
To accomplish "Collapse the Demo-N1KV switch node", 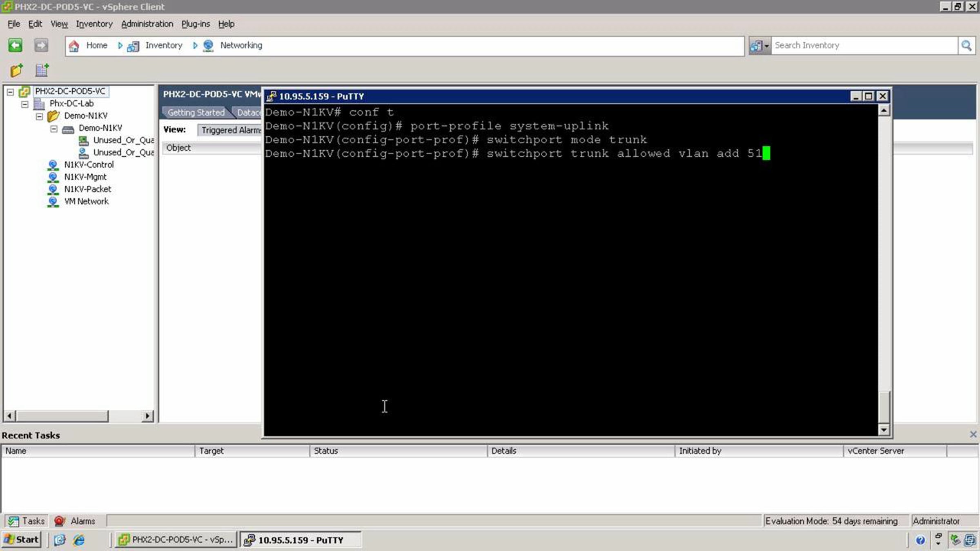I will 54,129.
